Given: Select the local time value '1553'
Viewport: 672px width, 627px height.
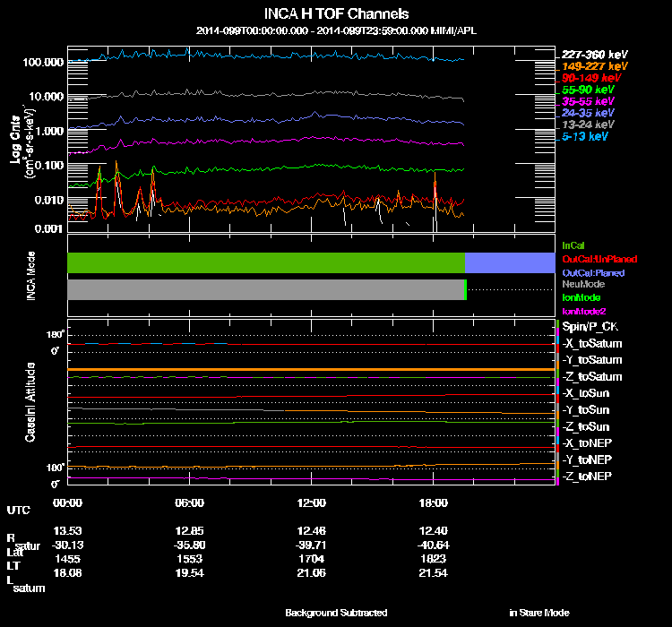Looking at the screenshot, I should tap(189, 559).
